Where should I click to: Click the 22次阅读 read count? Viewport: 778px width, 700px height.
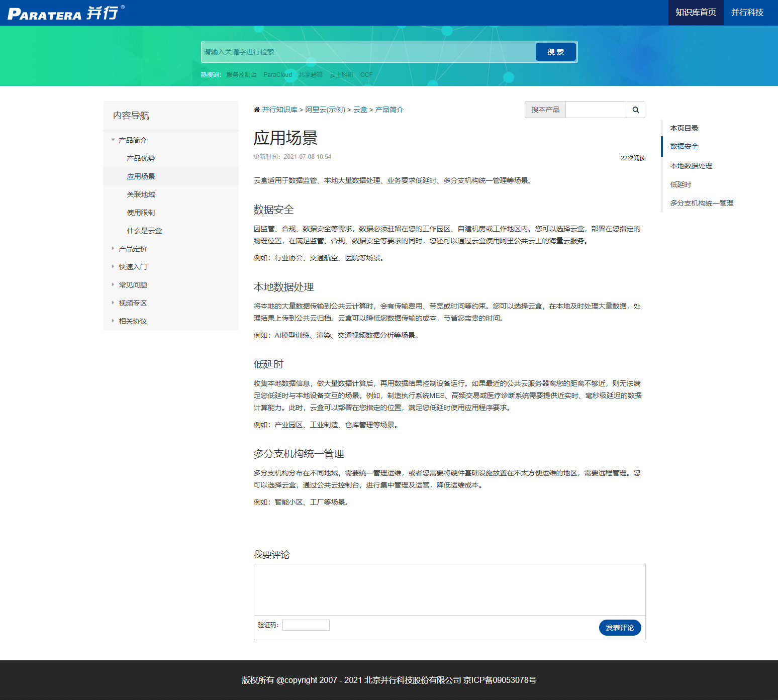click(x=633, y=158)
